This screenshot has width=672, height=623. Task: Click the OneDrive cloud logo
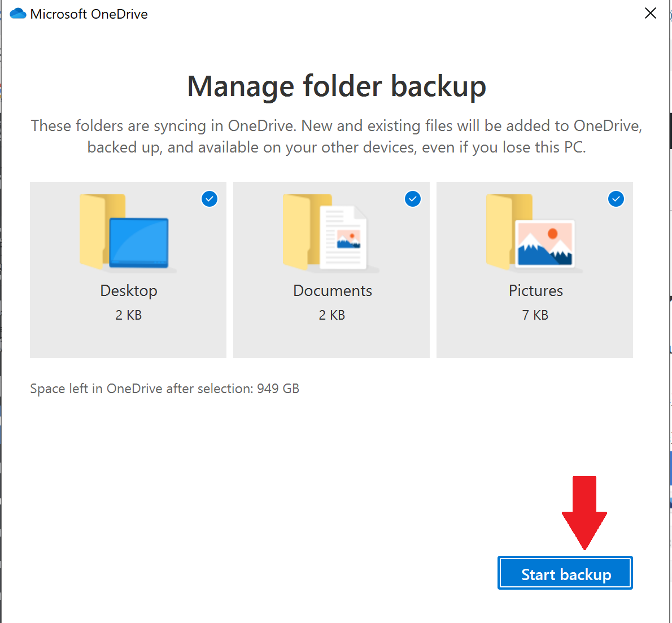pyautogui.click(x=18, y=14)
